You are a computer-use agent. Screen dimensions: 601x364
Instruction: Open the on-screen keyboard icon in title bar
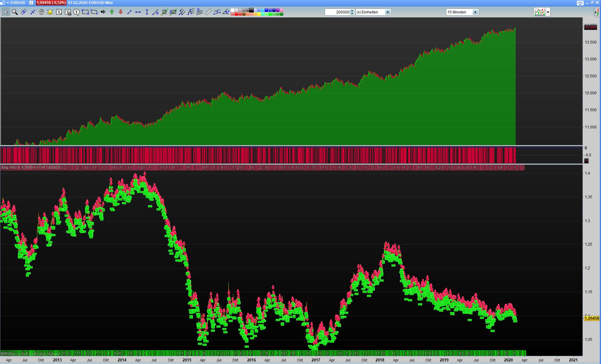click(580, 3)
